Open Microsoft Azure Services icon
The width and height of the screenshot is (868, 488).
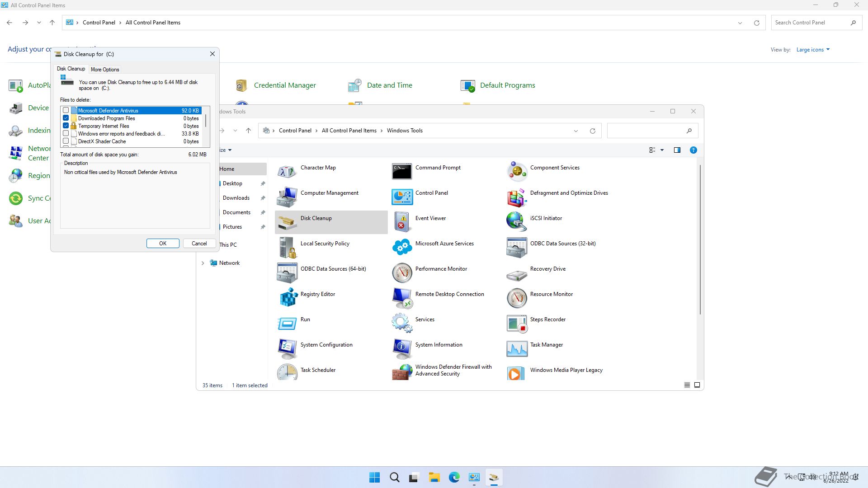(x=402, y=248)
